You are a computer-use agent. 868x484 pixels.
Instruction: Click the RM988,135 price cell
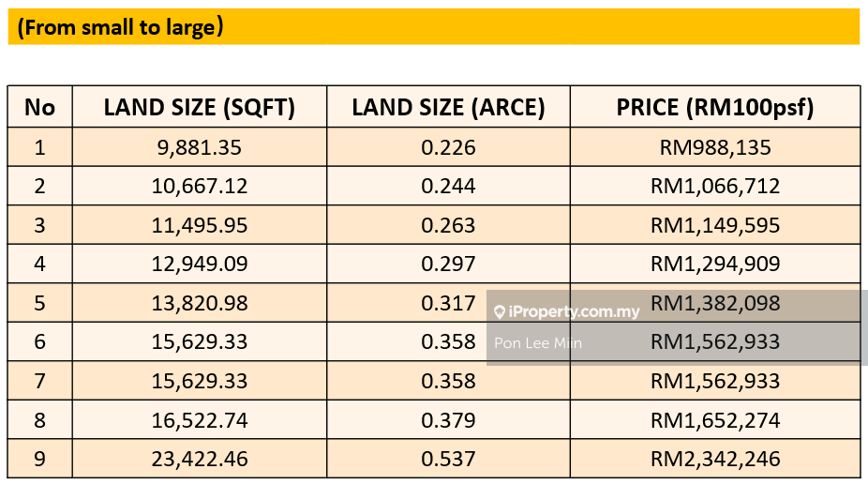(x=714, y=147)
